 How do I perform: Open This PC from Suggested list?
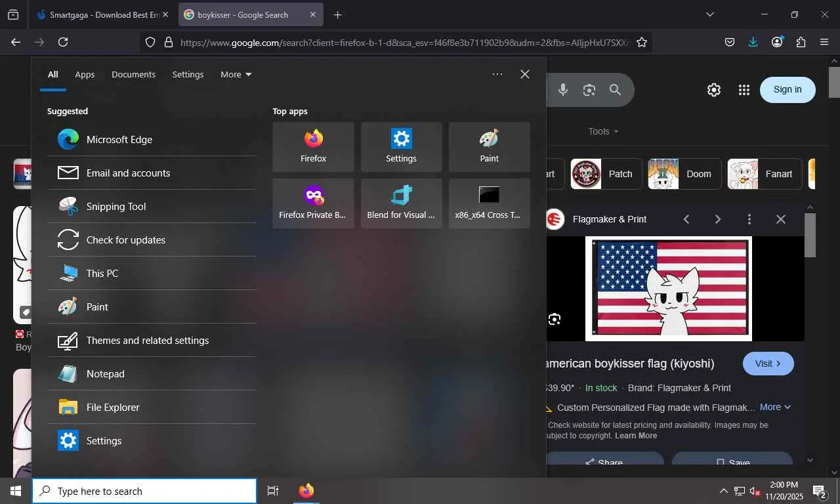pos(152,273)
